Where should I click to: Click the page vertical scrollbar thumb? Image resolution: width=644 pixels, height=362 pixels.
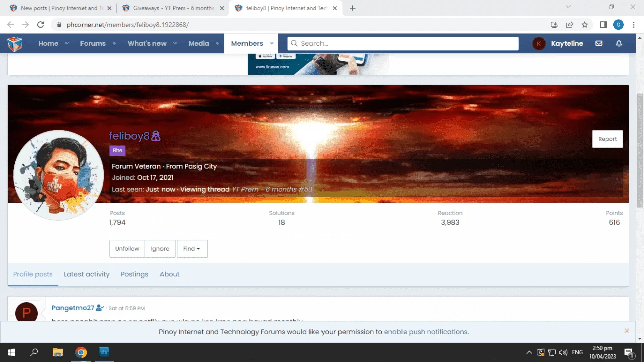pos(640,150)
